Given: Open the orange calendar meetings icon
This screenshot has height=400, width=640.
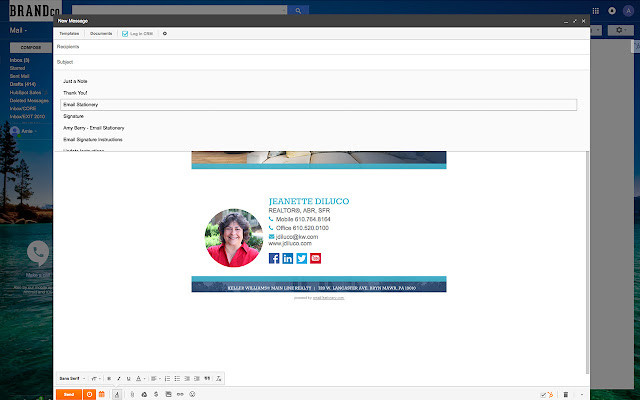Looking at the screenshot, I should (x=102, y=394).
